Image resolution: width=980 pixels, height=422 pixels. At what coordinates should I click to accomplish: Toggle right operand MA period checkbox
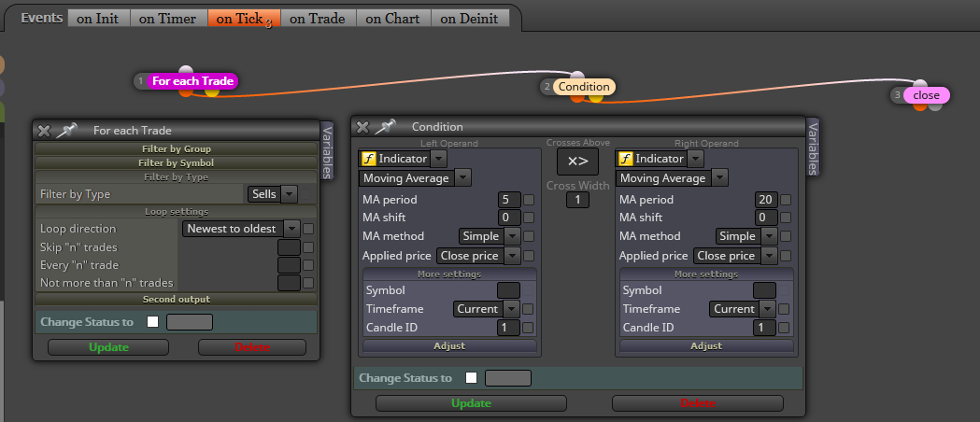[x=786, y=200]
